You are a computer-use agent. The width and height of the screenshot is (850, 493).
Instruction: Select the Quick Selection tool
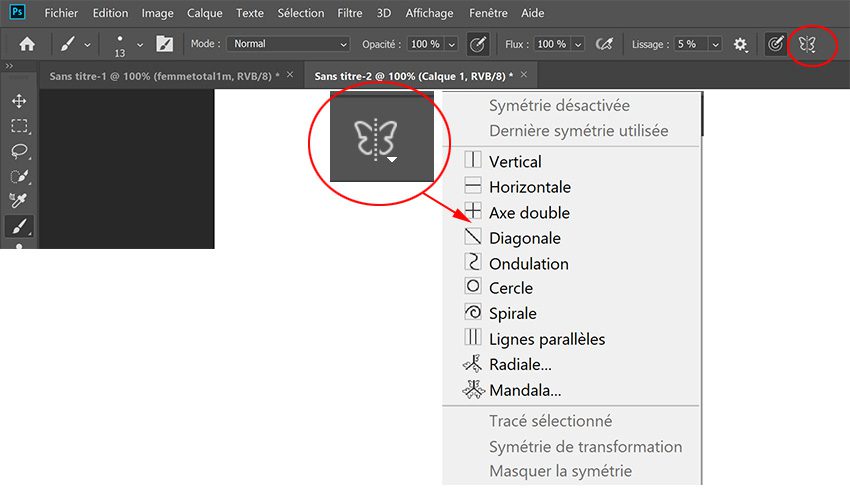pos(20,176)
